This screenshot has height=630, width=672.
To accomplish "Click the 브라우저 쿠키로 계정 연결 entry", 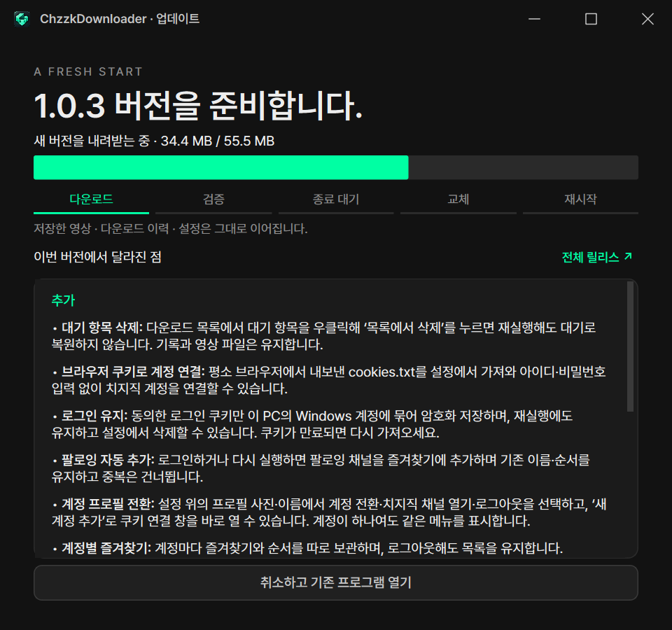I will coord(328,380).
